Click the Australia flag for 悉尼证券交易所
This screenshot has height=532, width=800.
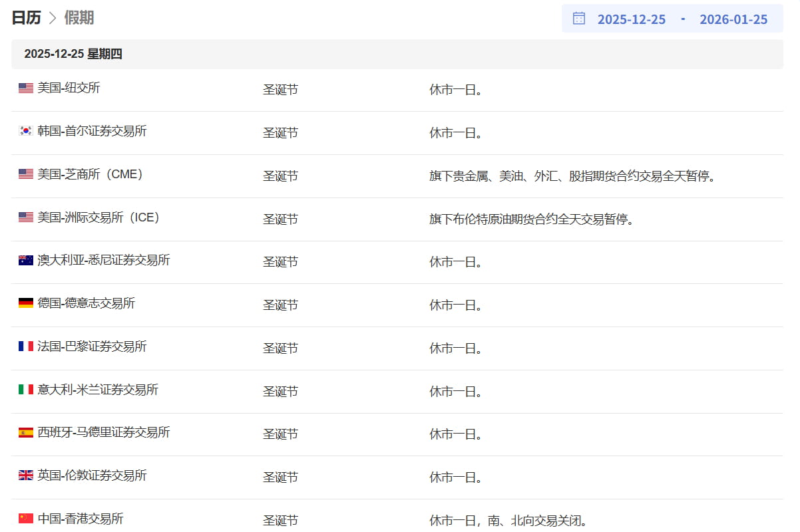tap(26, 260)
